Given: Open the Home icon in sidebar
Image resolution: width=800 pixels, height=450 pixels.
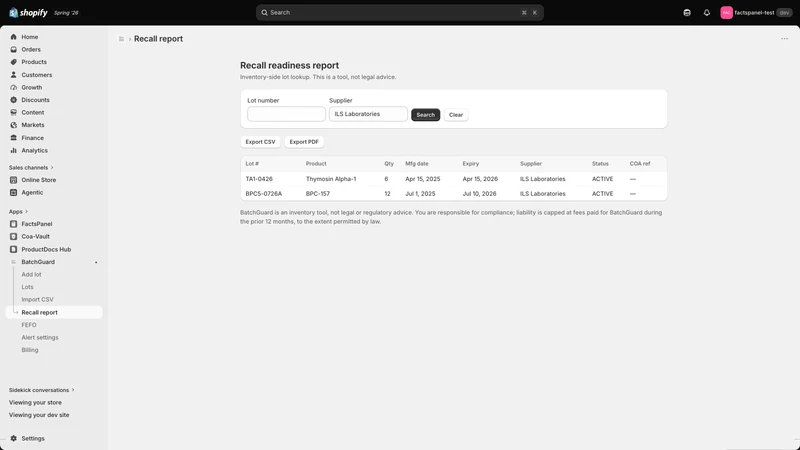Looking at the screenshot, I should point(13,37).
